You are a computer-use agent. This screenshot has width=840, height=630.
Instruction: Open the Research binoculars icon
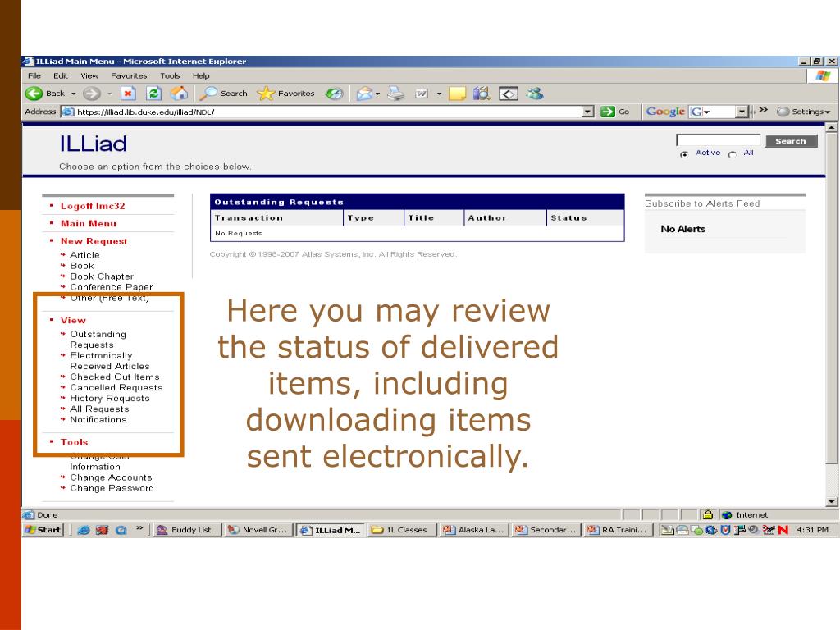click(x=482, y=94)
